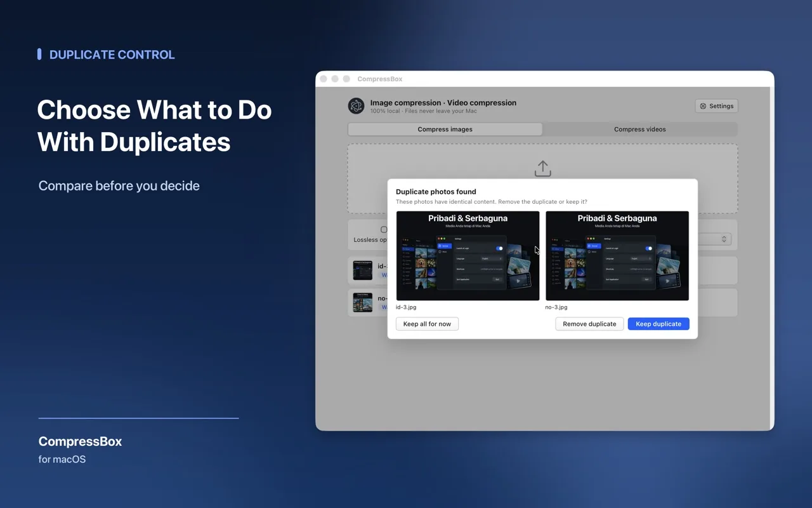Click the small thumbnail of the no- file row
The height and width of the screenshot is (508, 812).
(363, 302)
